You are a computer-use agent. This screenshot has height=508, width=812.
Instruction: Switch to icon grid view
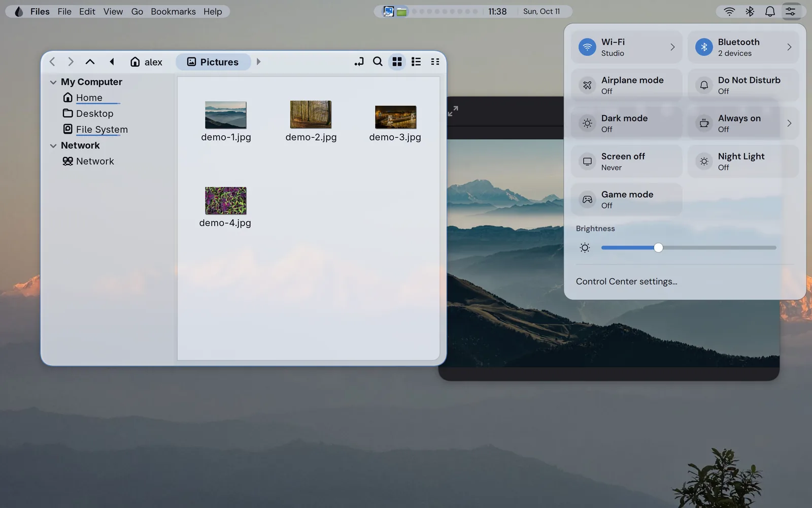coord(397,62)
